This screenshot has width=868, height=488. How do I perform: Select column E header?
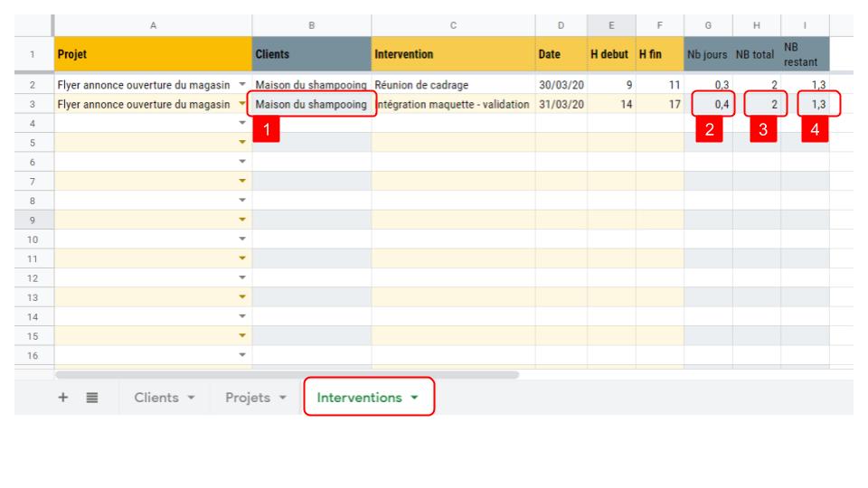[612, 25]
